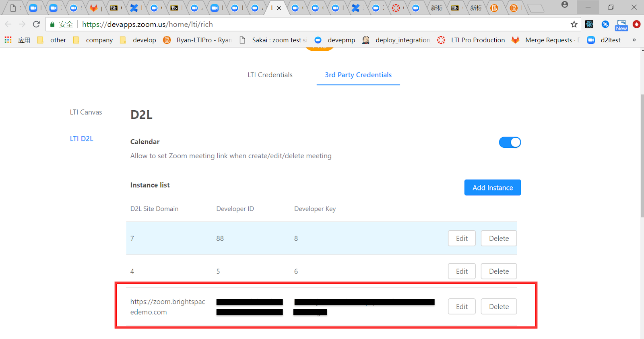Viewport: 644px width, 339px height.
Task: Click Developer ID value 5
Action: [x=218, y=271]
